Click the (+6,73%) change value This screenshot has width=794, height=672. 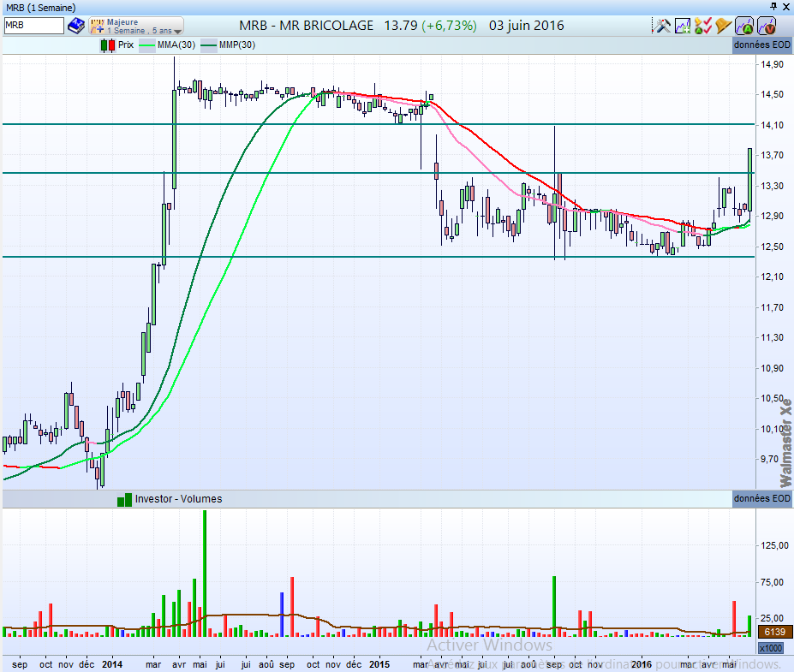click(449, 26)
